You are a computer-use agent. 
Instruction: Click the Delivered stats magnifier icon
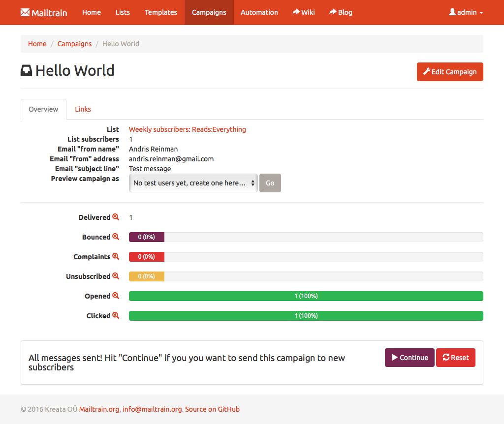116,217
